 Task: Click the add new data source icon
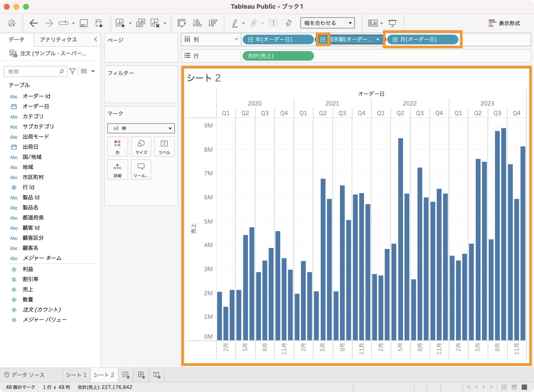pyautogui.click(x=99, y=23)
